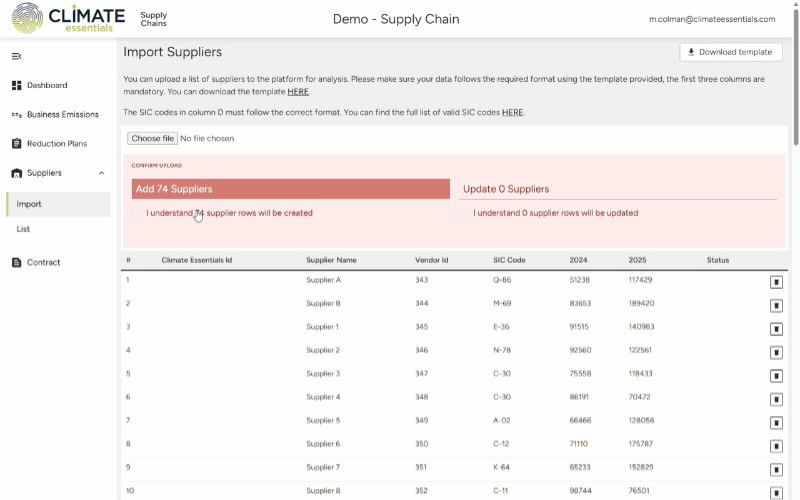The width and height of the screenshot is (800, 500).
Task: Tick the 74 supplier rows created checkbox
Action: [137, 213]
